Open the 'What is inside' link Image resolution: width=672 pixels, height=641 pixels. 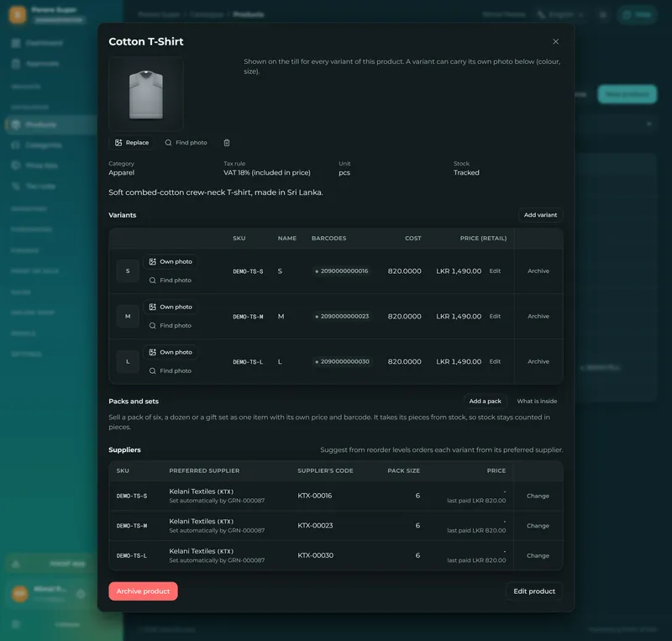click(537, 402)
